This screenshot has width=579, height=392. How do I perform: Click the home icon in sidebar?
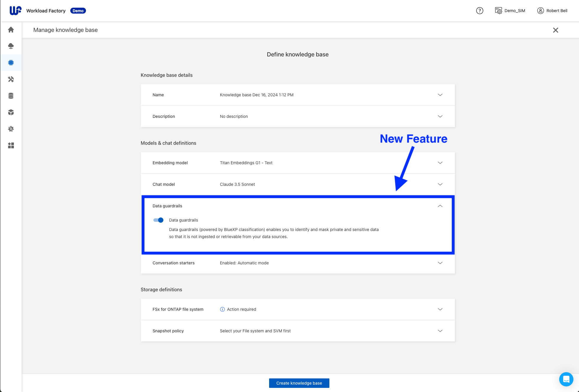[x=11, y=30]
